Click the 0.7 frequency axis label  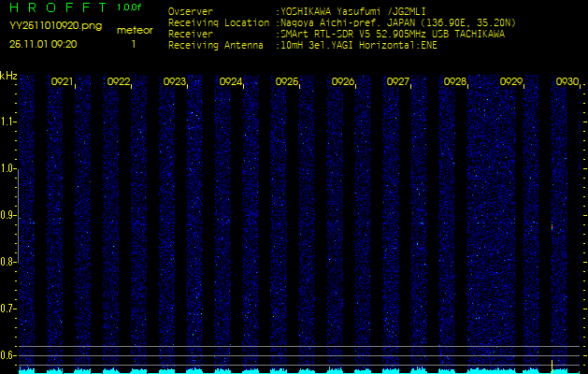pos(8,308)
